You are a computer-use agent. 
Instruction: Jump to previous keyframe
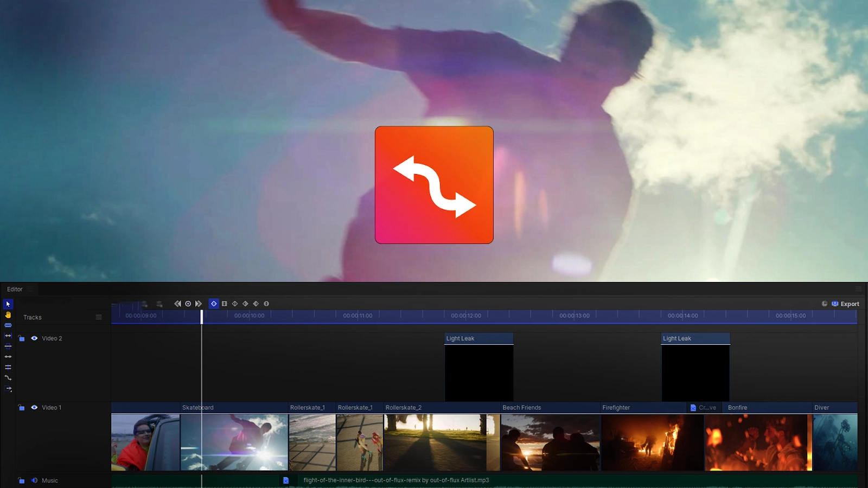click(177, 304)
